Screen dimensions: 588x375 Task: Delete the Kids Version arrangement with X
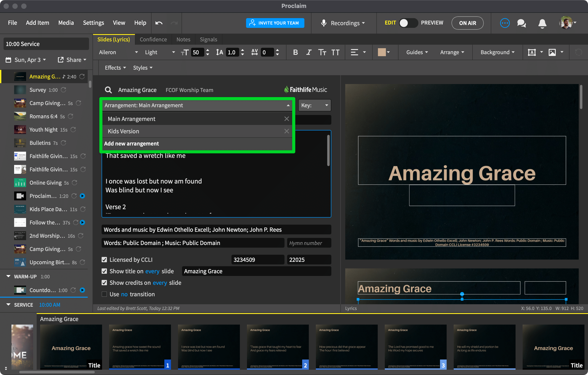[286, 131]
